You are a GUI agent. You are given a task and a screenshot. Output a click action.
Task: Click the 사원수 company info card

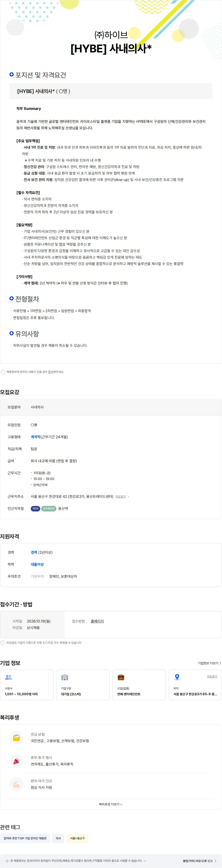[27, 685]
